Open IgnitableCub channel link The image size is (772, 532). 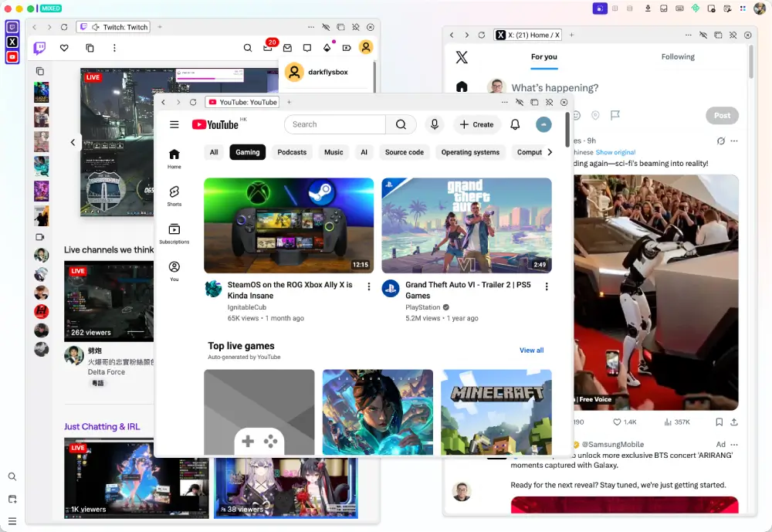(247, 307)
